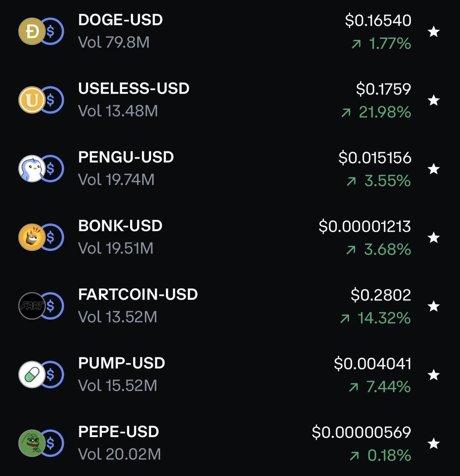Click the Pepe frog icon
460x476 pixels.
(x=32, y=443)
